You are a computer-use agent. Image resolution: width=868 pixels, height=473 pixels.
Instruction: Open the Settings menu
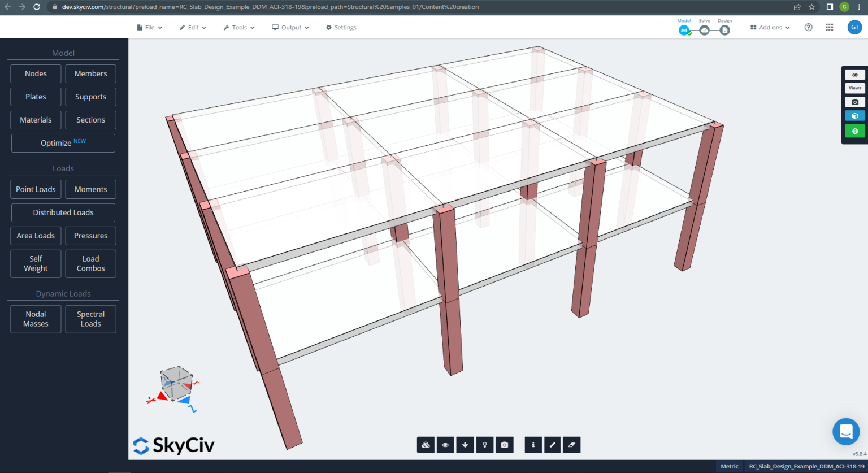click(341, 27)
